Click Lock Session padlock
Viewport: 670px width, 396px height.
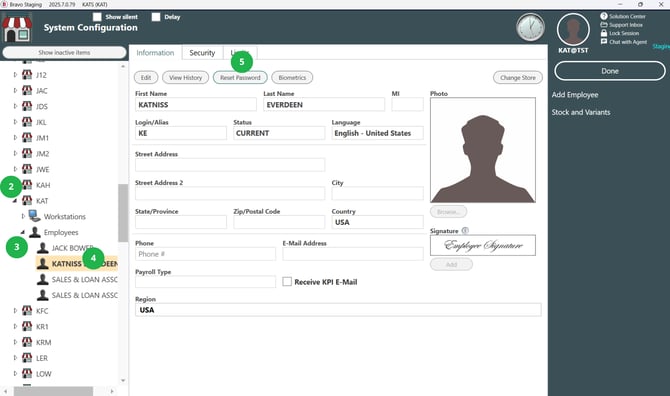click(604, 33)
